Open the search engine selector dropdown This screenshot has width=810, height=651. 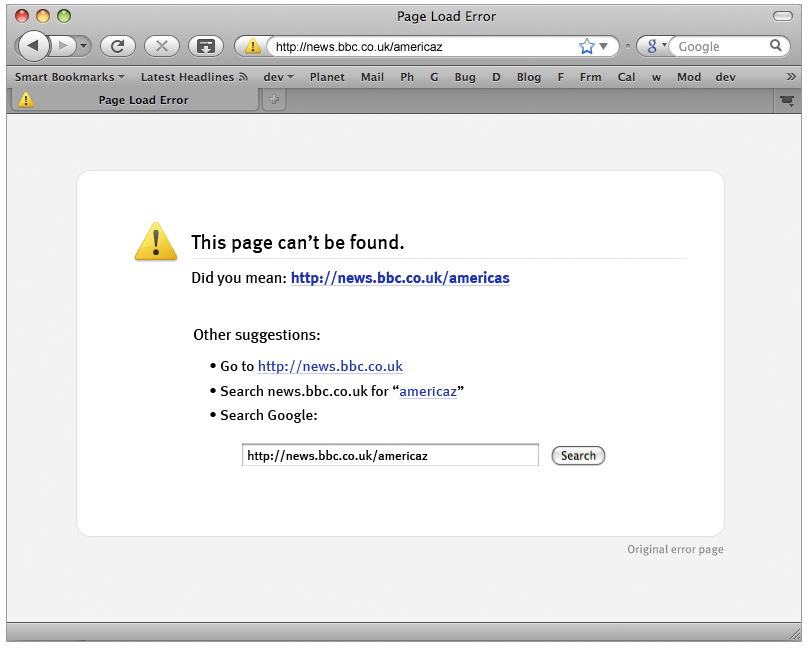656,46
